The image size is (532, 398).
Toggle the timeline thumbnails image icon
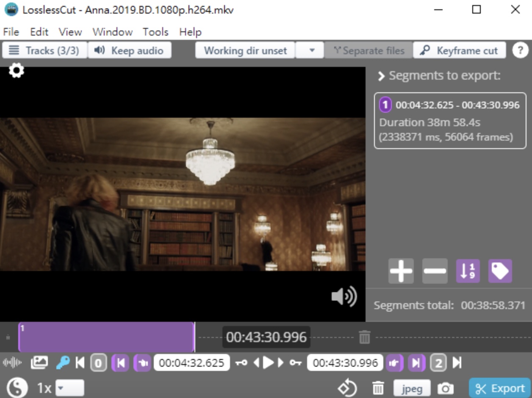(39, 362)
